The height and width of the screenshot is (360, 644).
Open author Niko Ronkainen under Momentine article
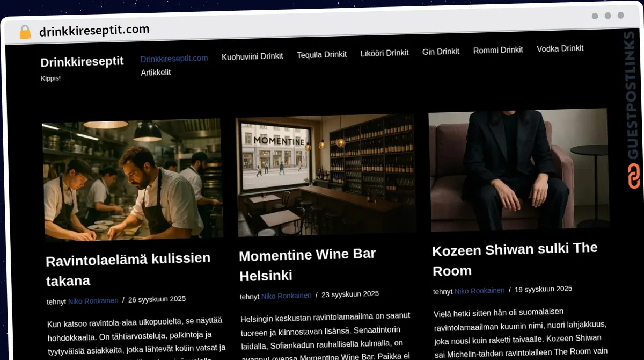(x=287, y=296)
